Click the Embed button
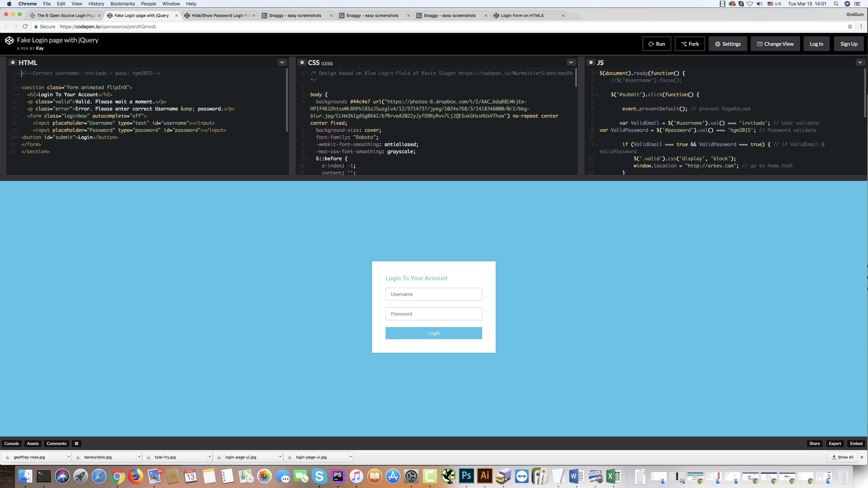868x488 pixels. [x=856, y=444]
